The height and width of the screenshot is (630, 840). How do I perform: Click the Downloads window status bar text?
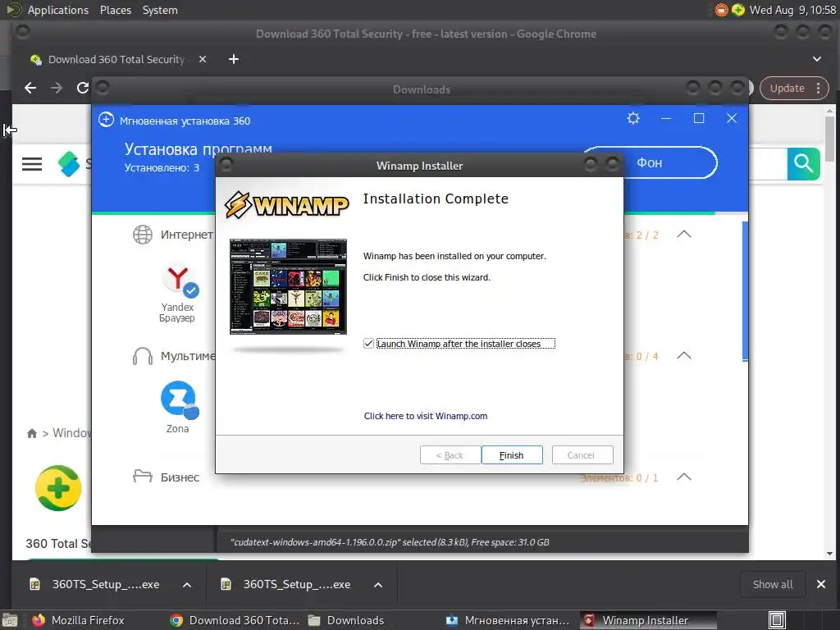point(390,542)
